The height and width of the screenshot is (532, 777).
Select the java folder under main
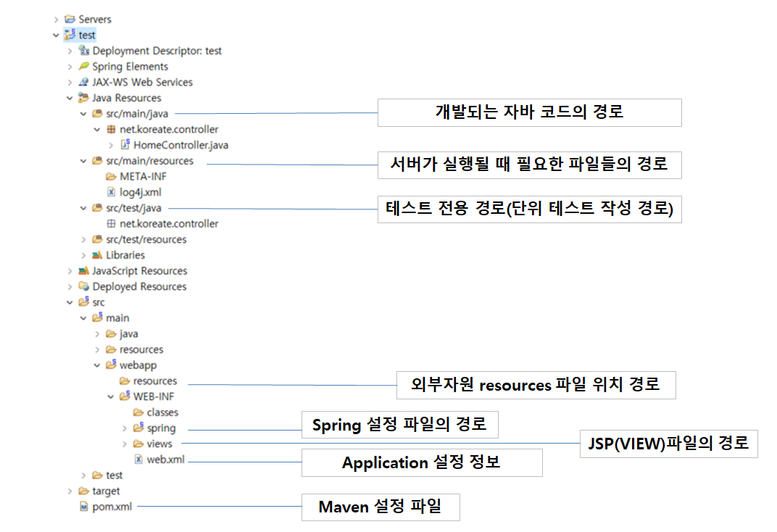[x=129, y=334]
